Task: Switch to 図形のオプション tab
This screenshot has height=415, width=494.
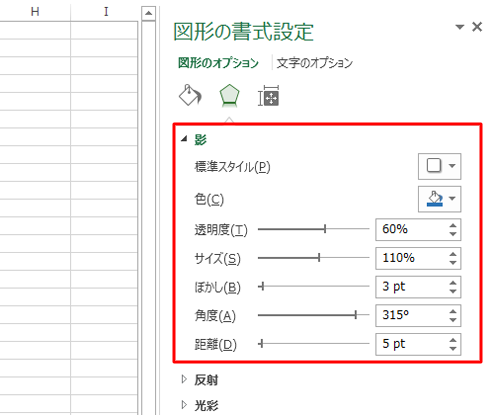Action: pos(218,63)
